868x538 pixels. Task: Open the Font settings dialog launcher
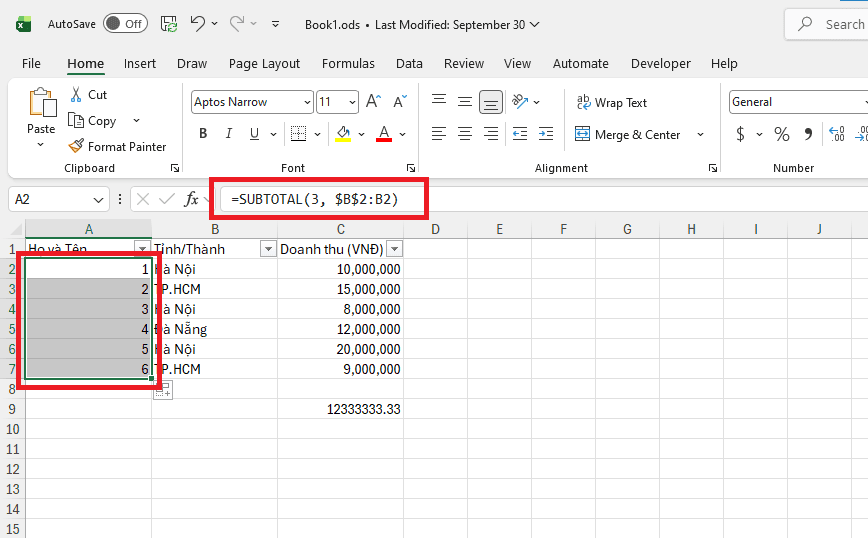tap(411, 168)
